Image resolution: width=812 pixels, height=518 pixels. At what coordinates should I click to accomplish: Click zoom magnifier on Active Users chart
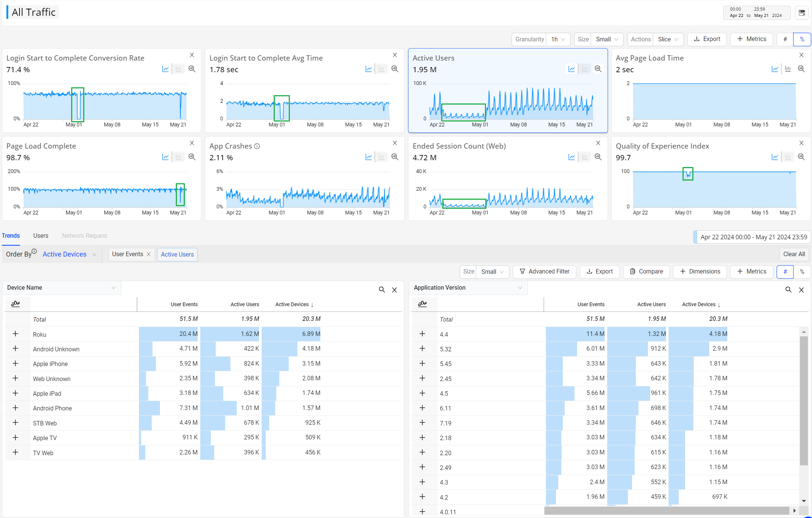598,69
